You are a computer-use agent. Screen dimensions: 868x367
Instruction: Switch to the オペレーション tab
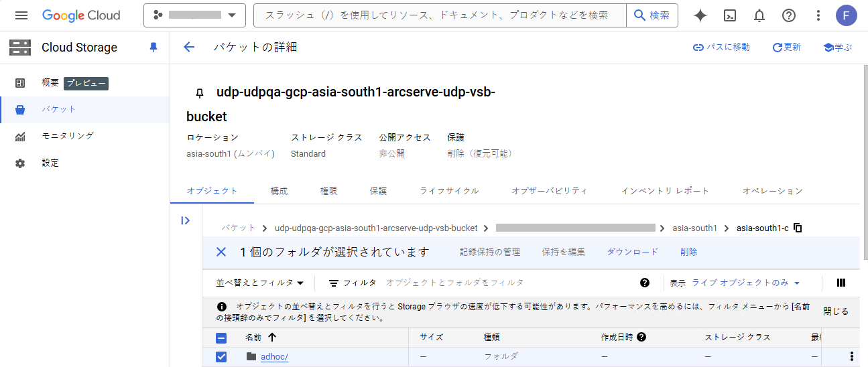pyautogui.click(x=772, y=191)
